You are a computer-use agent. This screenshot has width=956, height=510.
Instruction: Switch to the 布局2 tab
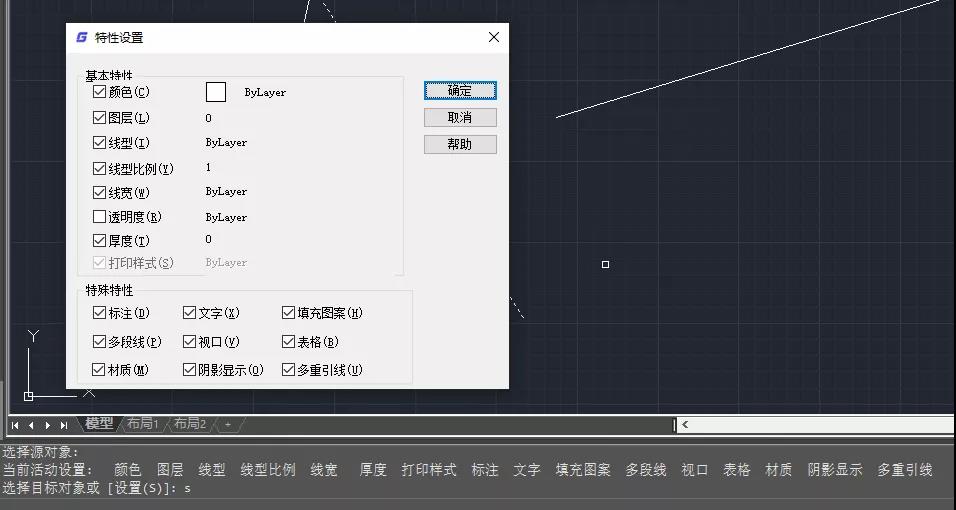click(x=190, y=424)
